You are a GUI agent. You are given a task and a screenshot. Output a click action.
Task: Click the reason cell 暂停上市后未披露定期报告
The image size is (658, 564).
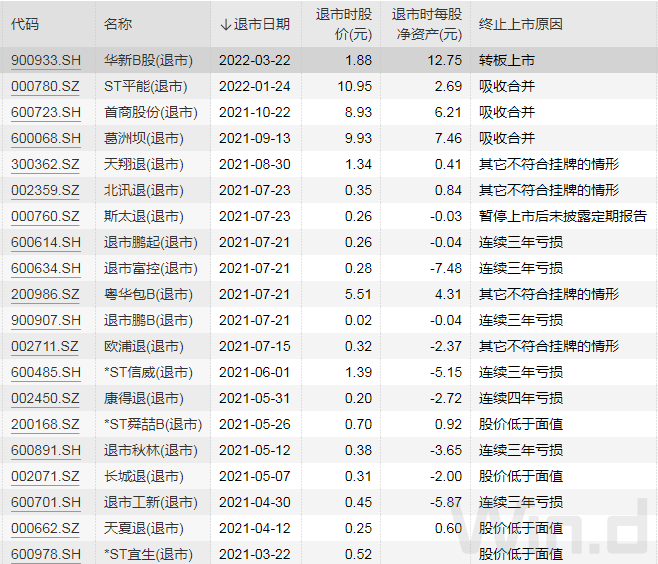pos(563,217)
